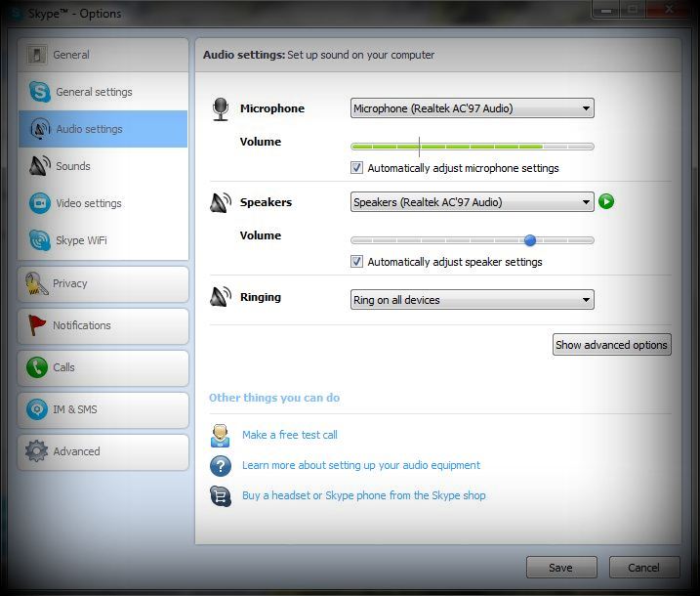
Task: Expand the Calls section
Action: 103,367
